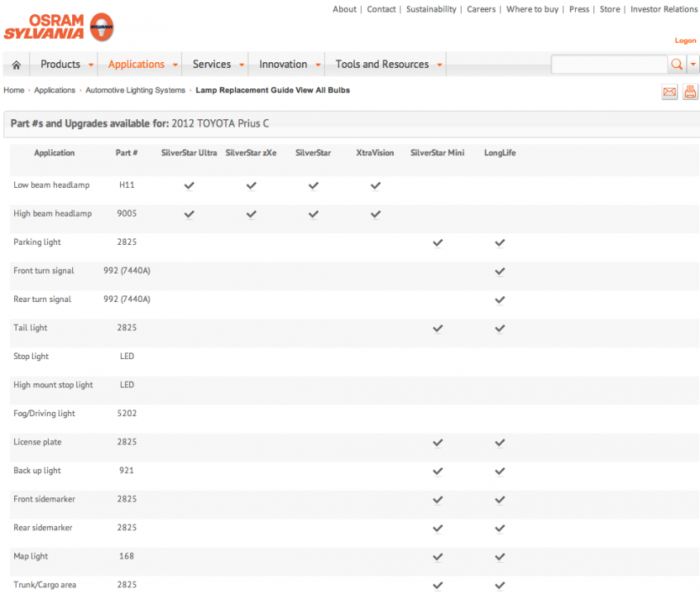Viewport: 700px width, 604px height.
Task: Click LongLife checkmark for Front turn signal
Action: coord(499,271)
